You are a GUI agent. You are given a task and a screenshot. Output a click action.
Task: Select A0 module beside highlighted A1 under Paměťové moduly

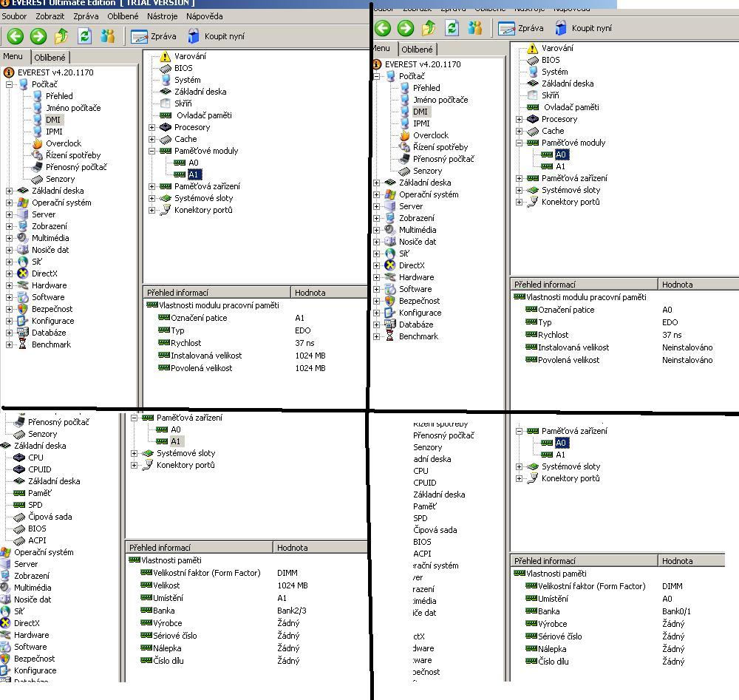(193, 163)
